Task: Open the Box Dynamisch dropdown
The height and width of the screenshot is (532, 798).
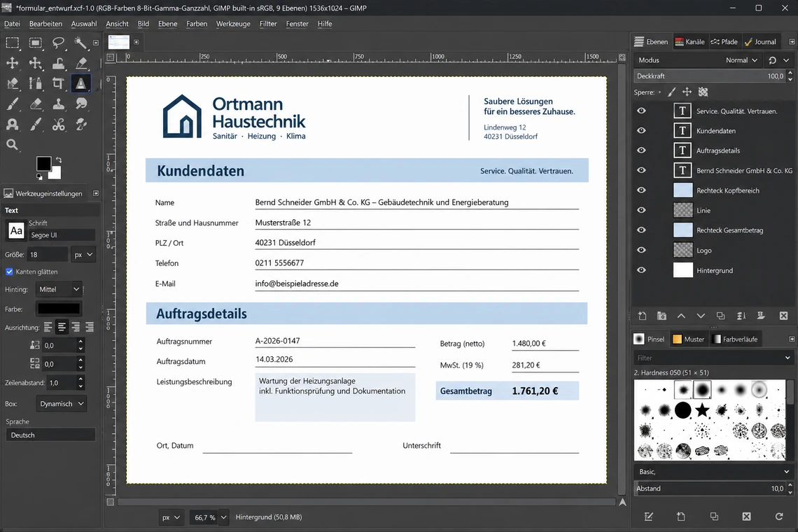Action: click(61, 404)
